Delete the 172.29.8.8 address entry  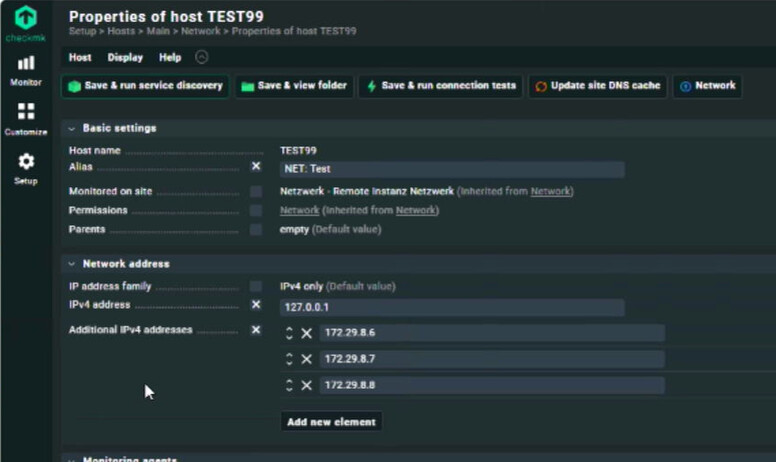pos(306,385)
